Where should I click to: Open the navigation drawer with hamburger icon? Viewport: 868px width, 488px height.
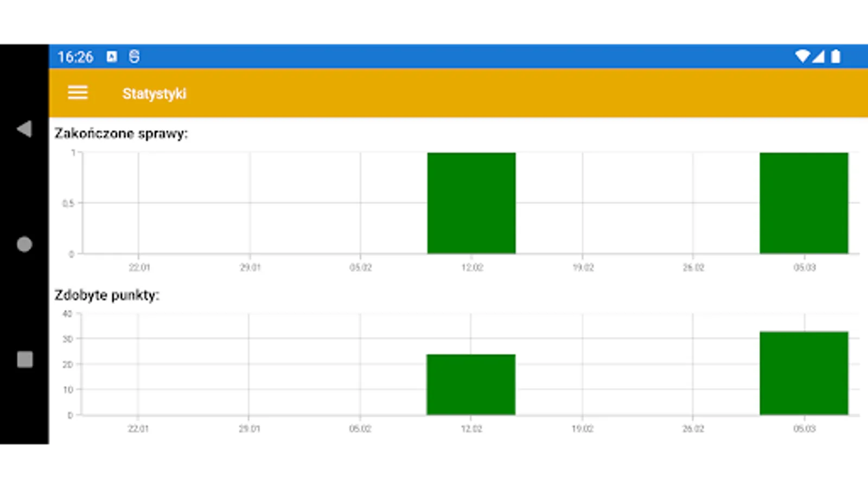(77, 92)
